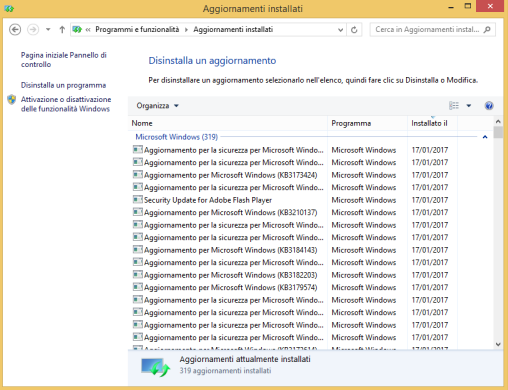Collapse the Microsoft Windows (319) group
The height and width of the screenshot is (390, 508).
485,137
